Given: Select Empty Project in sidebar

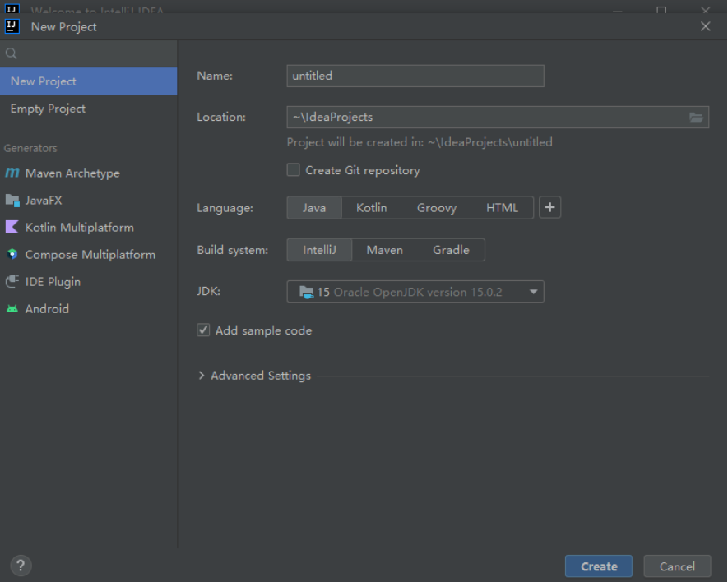Looking at the screenshot, I should [x=88, y=109].
